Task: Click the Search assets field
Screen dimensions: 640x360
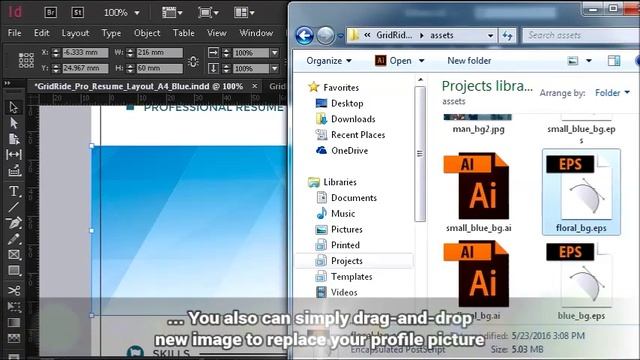Action: point(580,36)
